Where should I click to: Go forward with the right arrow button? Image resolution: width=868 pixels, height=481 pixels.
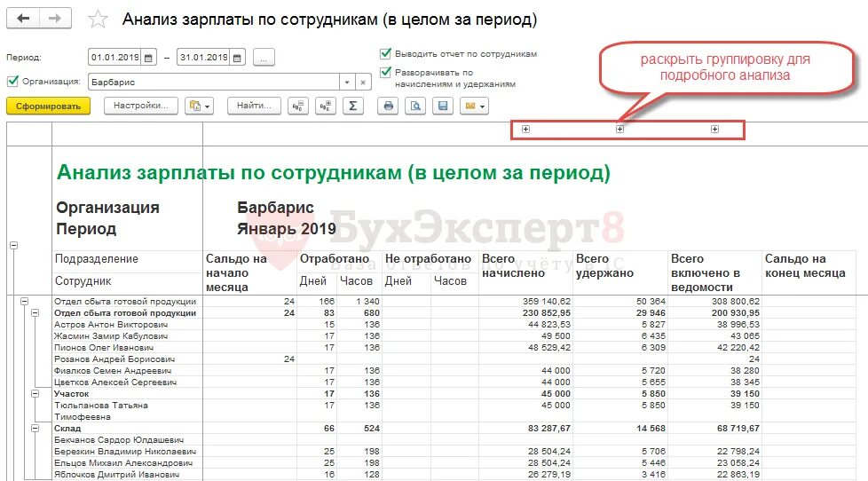(x=55, y=19)
